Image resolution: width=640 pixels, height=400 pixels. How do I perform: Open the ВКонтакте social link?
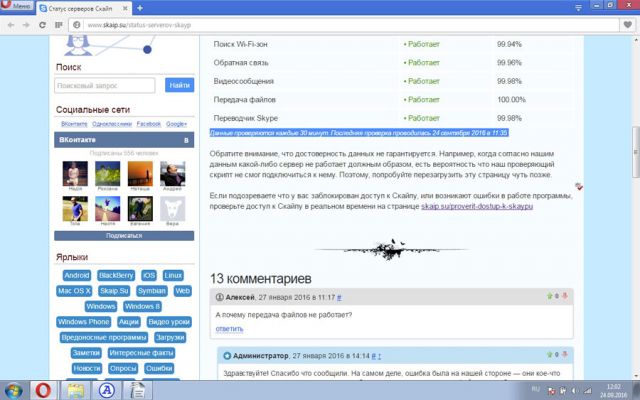[x=74, y=124]
